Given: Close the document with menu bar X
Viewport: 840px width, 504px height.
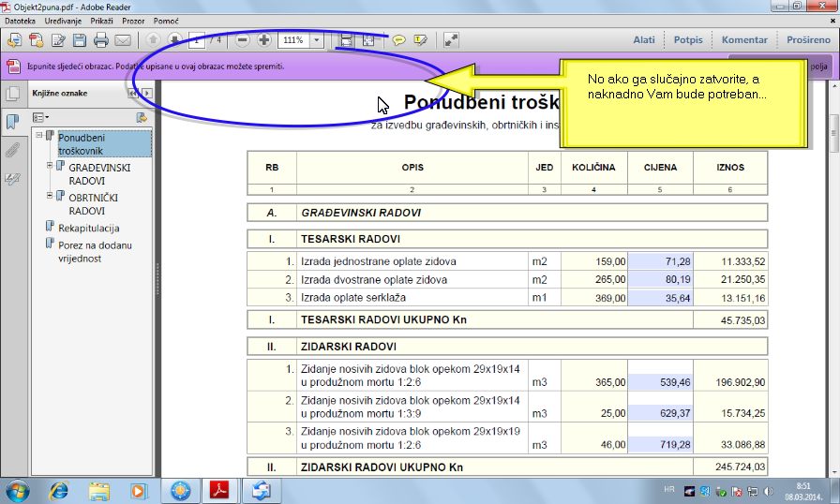Looking at the screenshot, I should point(832,21).
